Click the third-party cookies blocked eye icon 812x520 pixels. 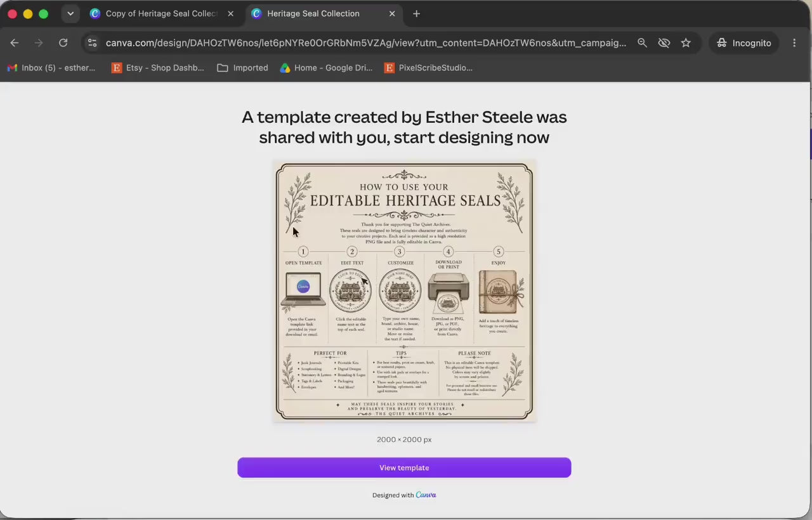[664, 42]
